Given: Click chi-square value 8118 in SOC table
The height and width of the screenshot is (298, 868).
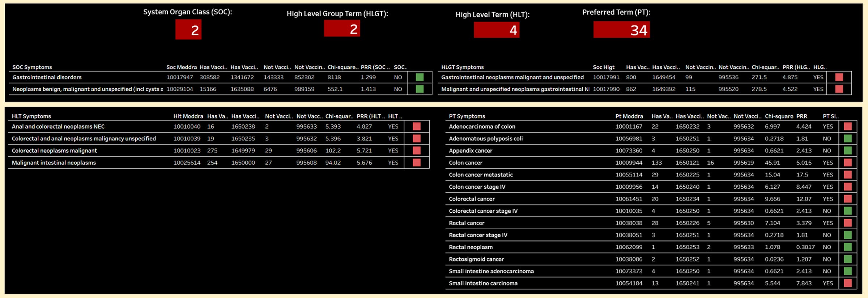Looking at the screenshot, I should (x=334, y=77).
